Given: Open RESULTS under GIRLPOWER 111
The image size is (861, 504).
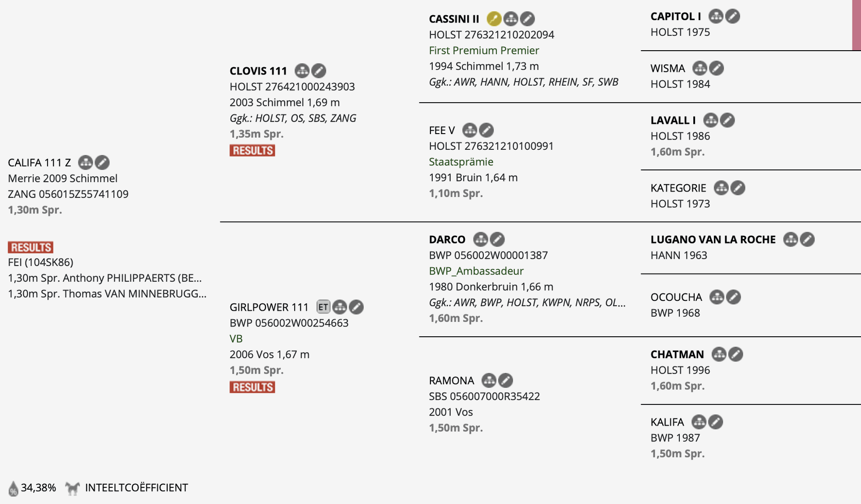Looking at the screenshot, I should (252, 387).
